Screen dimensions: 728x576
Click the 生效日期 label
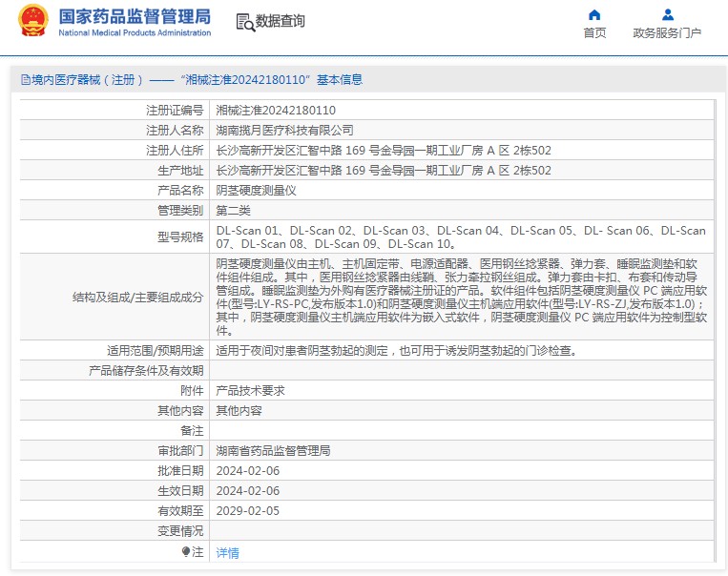pos(180,490)
